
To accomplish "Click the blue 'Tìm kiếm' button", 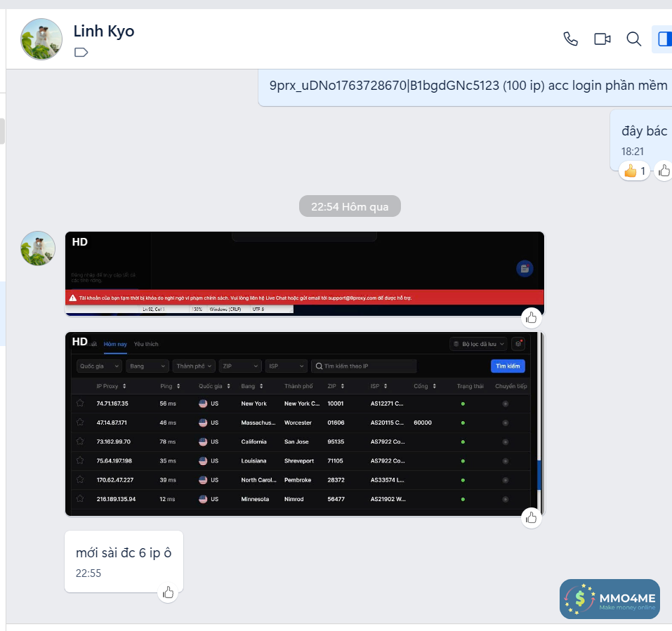I will tap(508, 366).
